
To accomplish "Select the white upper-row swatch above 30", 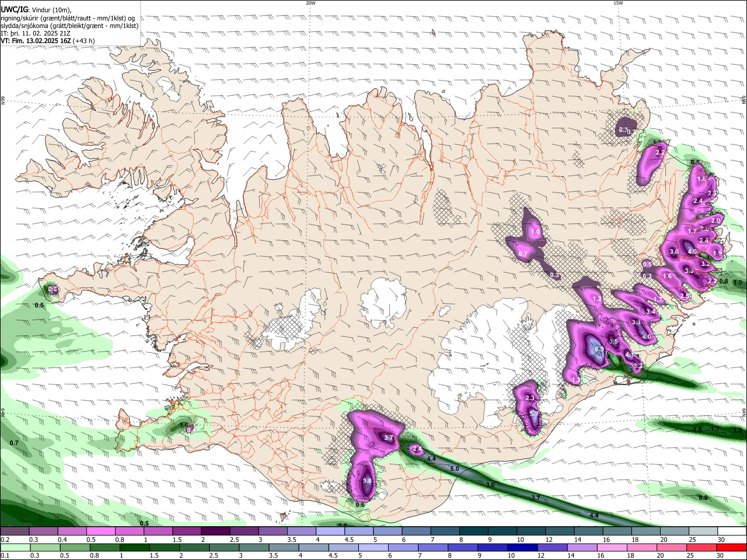I will 731,531.
